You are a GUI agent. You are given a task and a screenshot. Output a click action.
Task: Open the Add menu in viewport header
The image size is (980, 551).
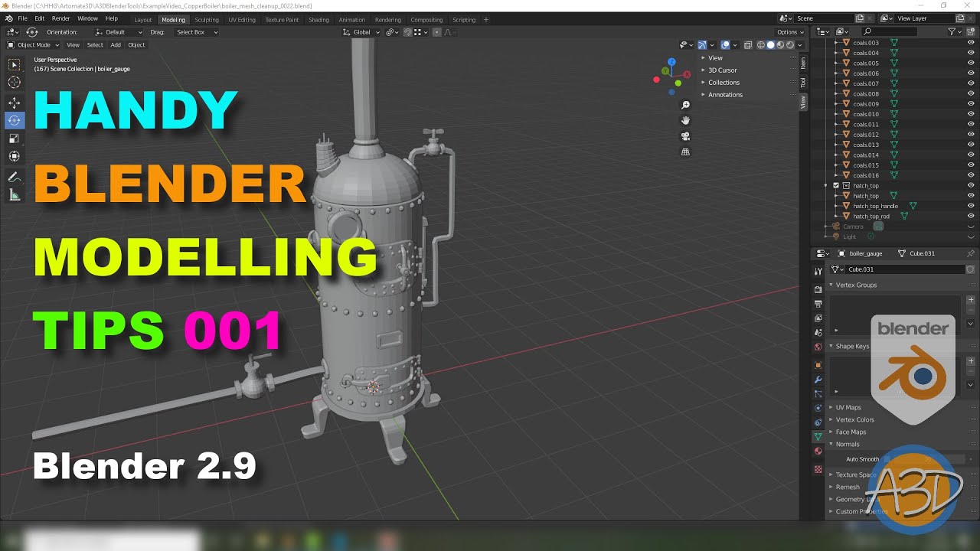116,44
